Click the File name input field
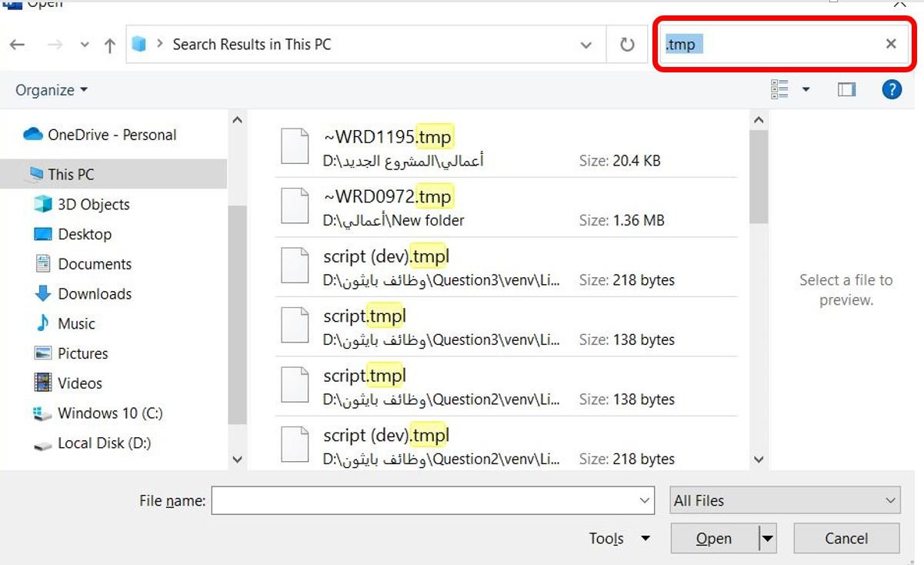924x565 pixels. [433, 500]
